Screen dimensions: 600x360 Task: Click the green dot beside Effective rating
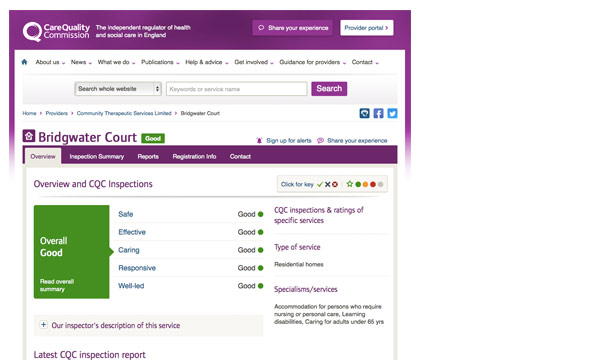261,232
